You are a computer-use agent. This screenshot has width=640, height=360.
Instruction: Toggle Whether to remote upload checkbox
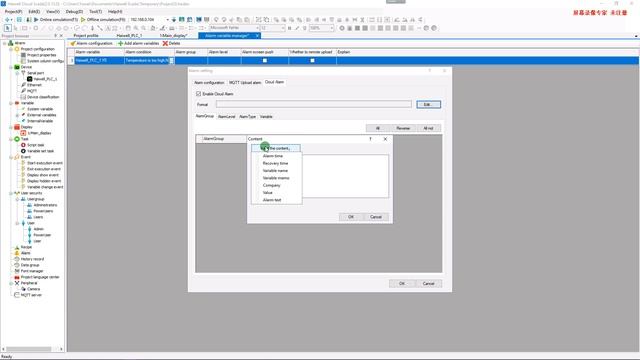tap(312, 60)
